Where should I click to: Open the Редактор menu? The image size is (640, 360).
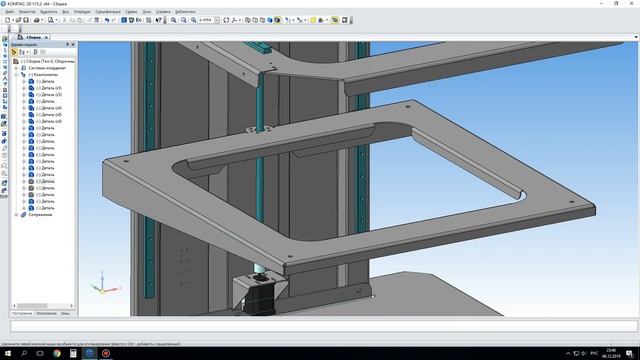[27, 12]
